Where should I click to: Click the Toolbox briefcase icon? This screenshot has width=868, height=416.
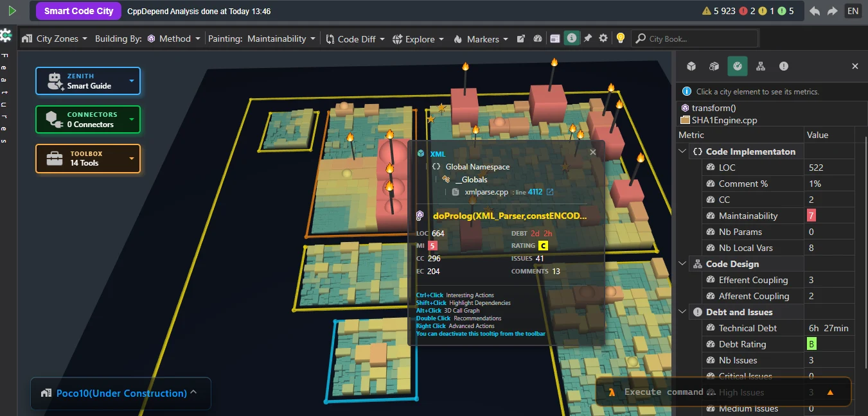pos(55,158)
